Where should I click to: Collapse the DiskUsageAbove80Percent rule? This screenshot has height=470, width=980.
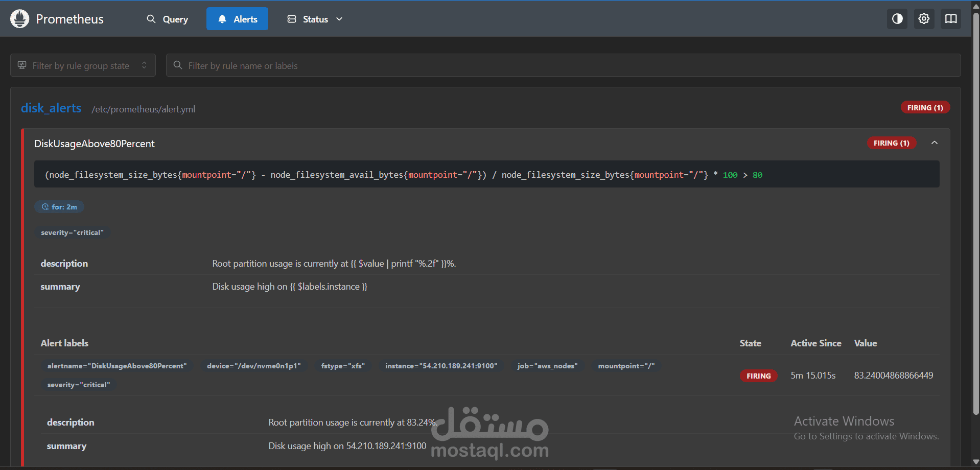(x=935, y=143)
